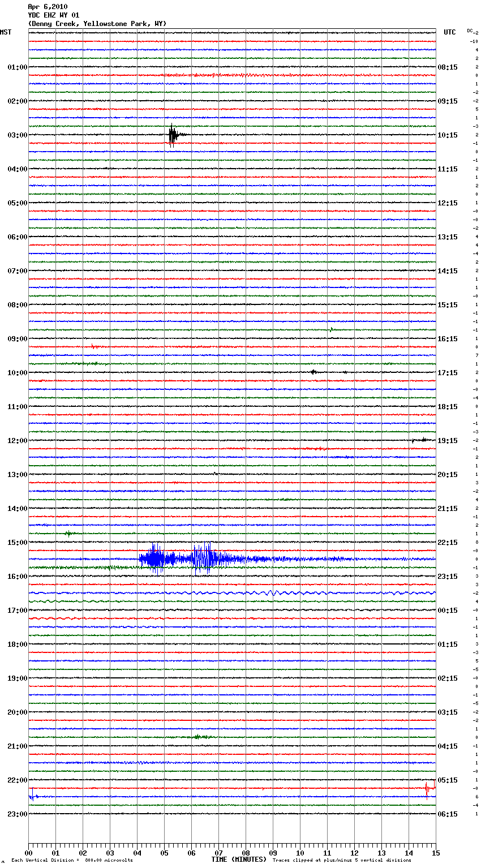Click the '15:00' MST hour label
Image resolution: width=481 pixels, height=868 pixels.
point(17,543)
